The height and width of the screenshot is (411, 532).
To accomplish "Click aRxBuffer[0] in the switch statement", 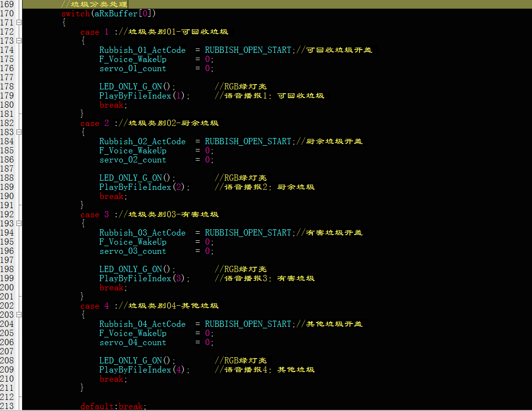I will (x=122, y=13).
